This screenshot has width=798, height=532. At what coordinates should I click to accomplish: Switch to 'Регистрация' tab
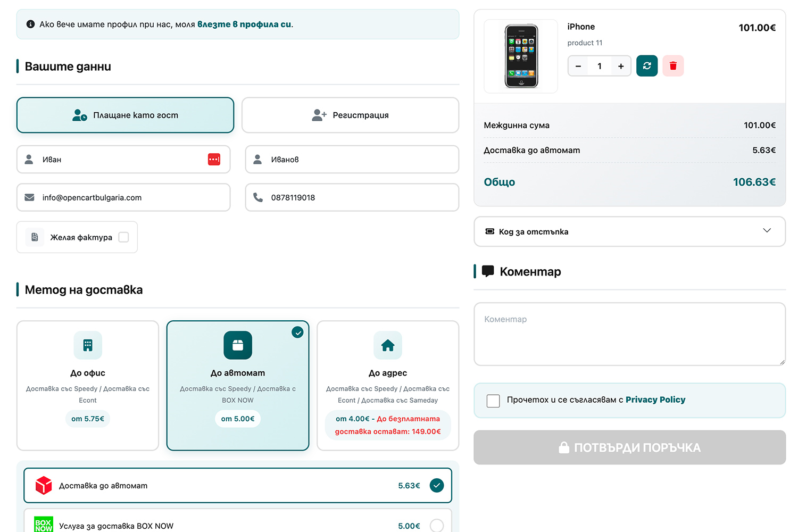point(350,115)
